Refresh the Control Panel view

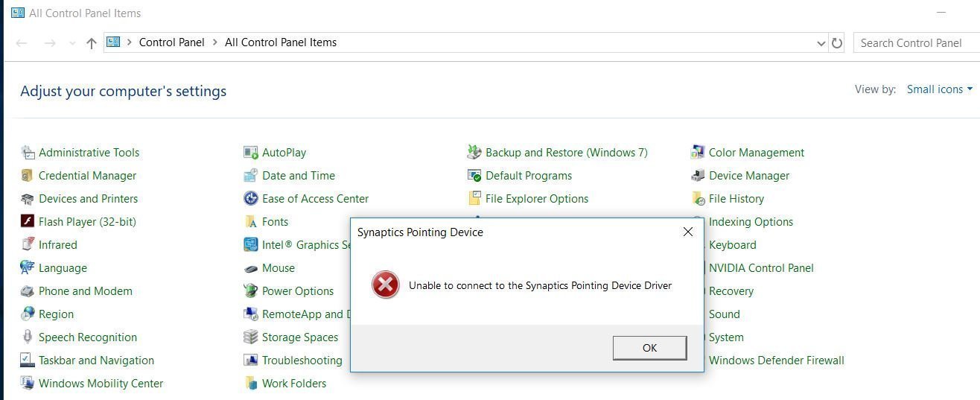(837, 43)
